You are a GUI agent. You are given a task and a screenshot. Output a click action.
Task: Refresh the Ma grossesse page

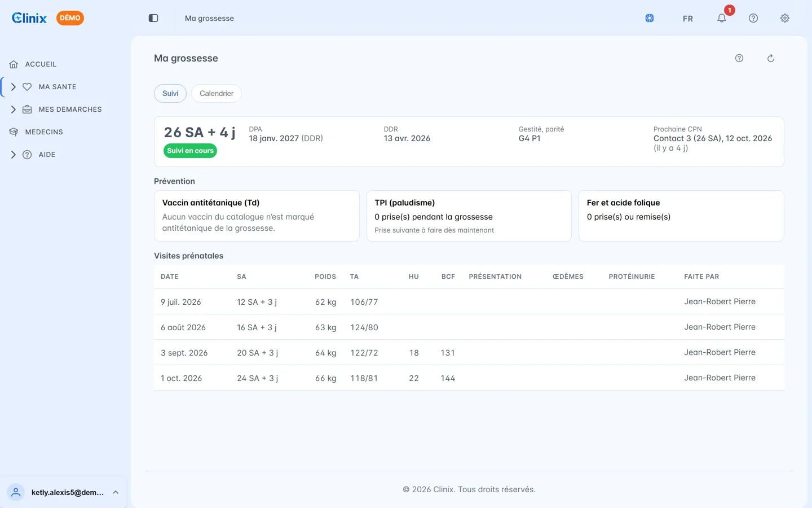(771, 58)
